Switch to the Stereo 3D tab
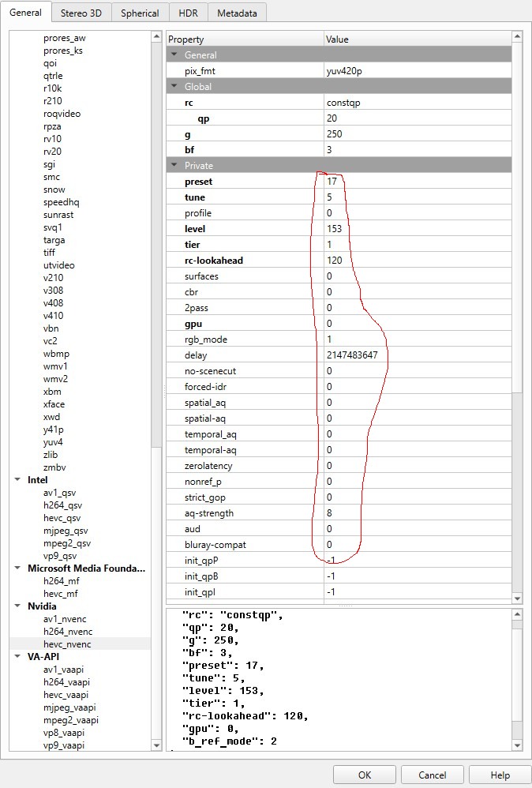 pyautogui.click(x=82, y=13)
